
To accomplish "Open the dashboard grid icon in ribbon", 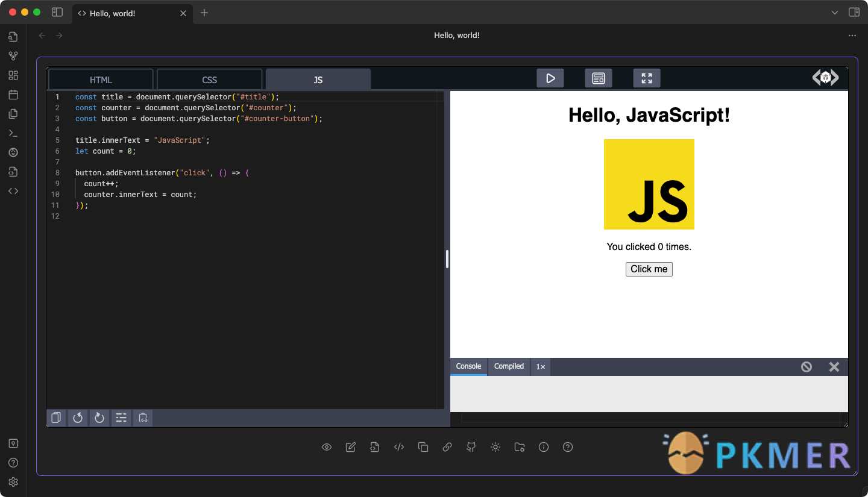I will pyautogui.click(x=13, y=75).
